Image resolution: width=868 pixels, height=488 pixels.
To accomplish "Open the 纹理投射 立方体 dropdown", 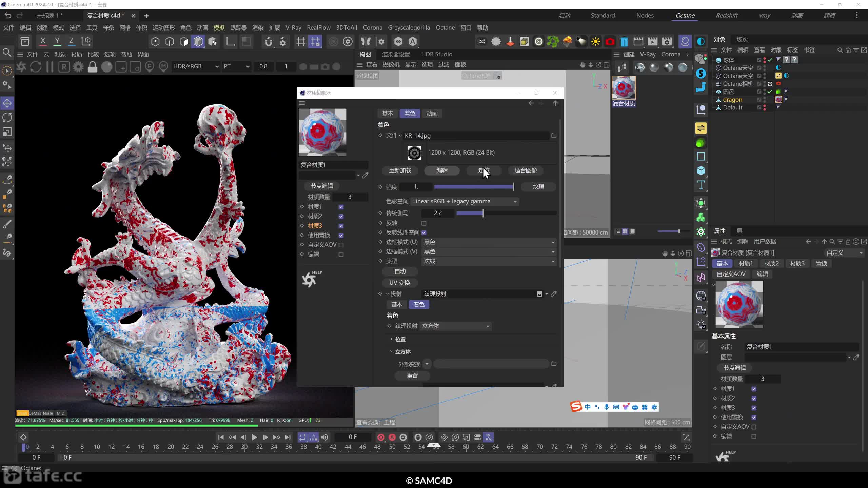I will [456, 326].
